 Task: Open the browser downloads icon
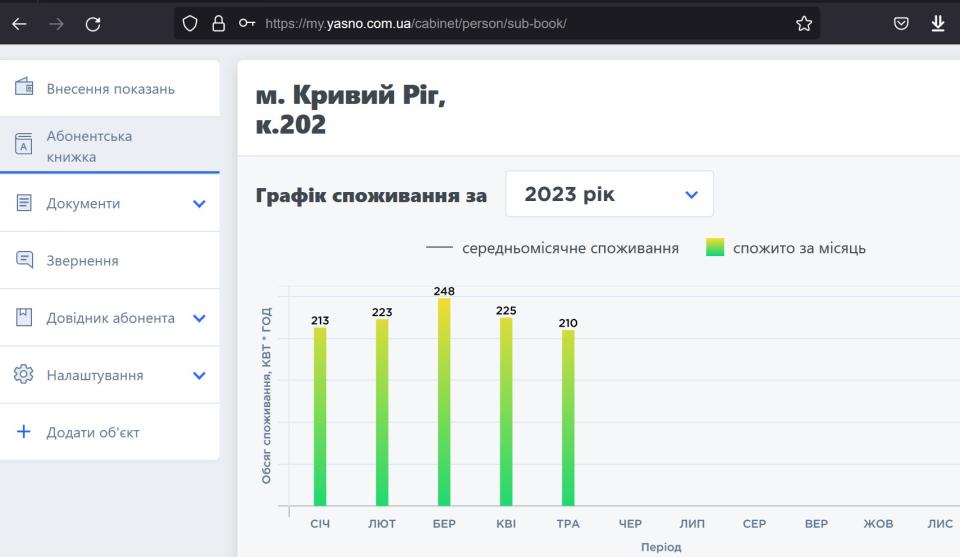[938, 24]
